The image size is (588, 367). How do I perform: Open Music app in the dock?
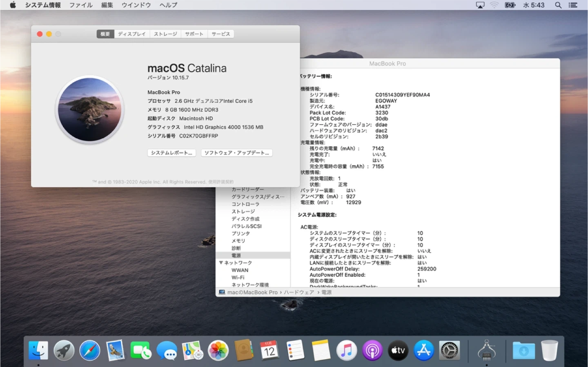(x=347, y=351)
